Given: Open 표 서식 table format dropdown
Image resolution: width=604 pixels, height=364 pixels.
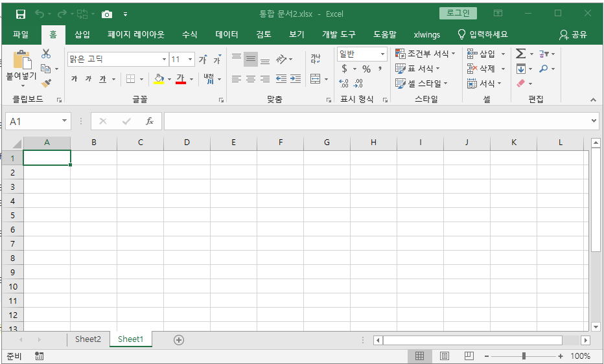Looking at the screenshot, I should click(417, 69).
